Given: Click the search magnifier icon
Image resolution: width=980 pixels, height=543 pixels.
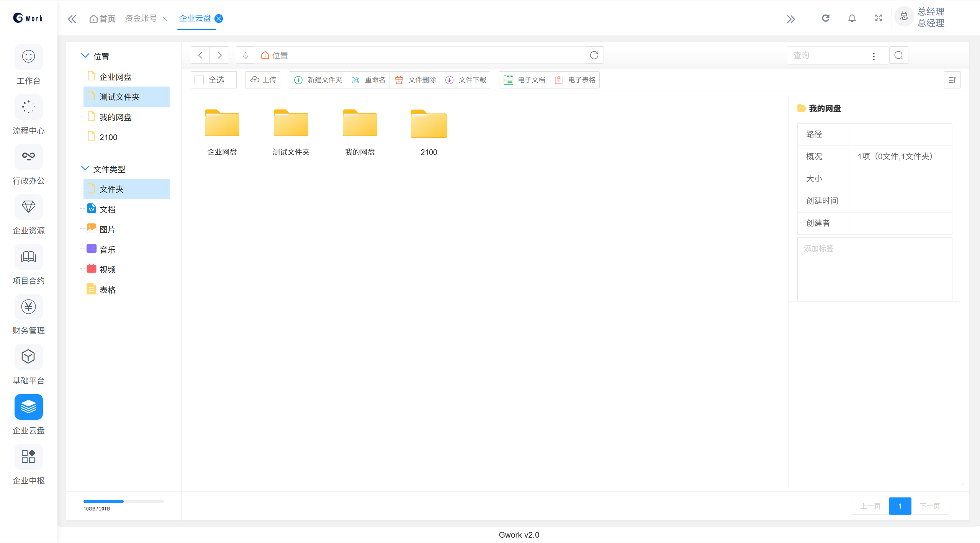Looking at the screenshot, I should click(898, 56).
